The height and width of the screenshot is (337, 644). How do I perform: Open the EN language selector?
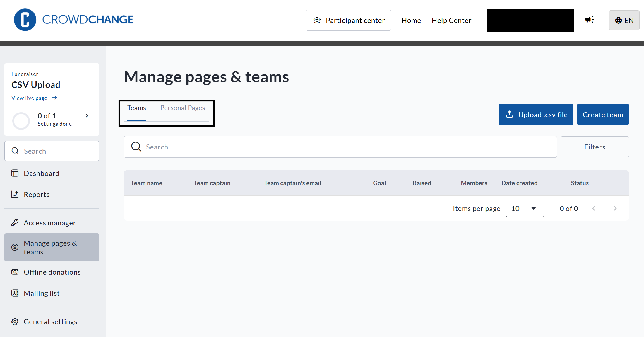(x=624, y=20)
